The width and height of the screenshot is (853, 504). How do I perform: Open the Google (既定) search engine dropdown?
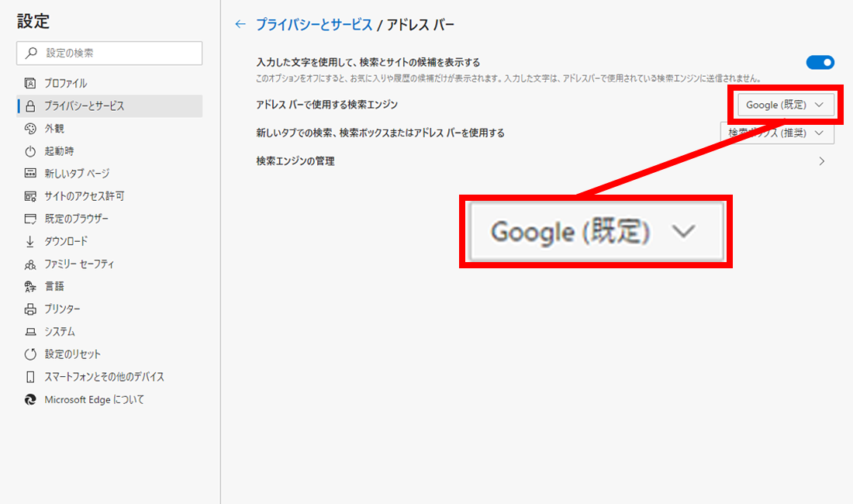[x=786, y=105]
